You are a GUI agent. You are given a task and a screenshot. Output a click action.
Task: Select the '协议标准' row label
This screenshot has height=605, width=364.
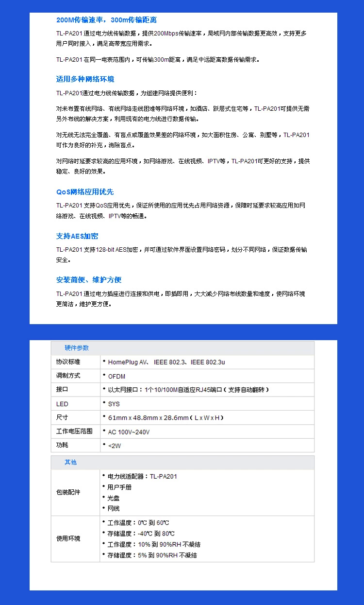point(68,362)
